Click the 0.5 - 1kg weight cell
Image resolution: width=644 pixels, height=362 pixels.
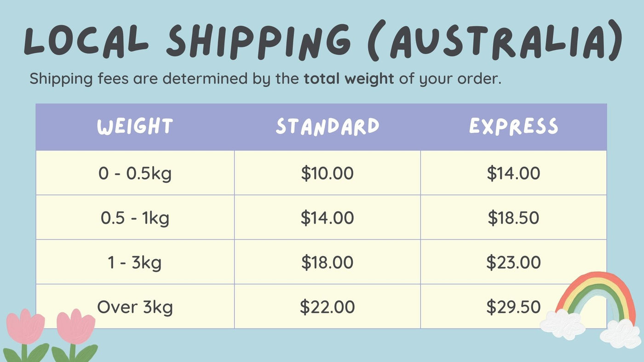point(135,217)
